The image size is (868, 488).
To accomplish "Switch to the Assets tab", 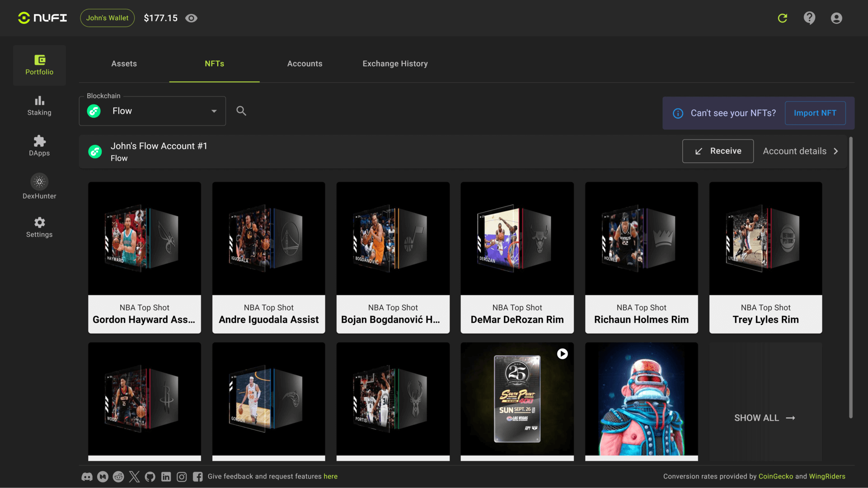I will (x=124, y=64).
